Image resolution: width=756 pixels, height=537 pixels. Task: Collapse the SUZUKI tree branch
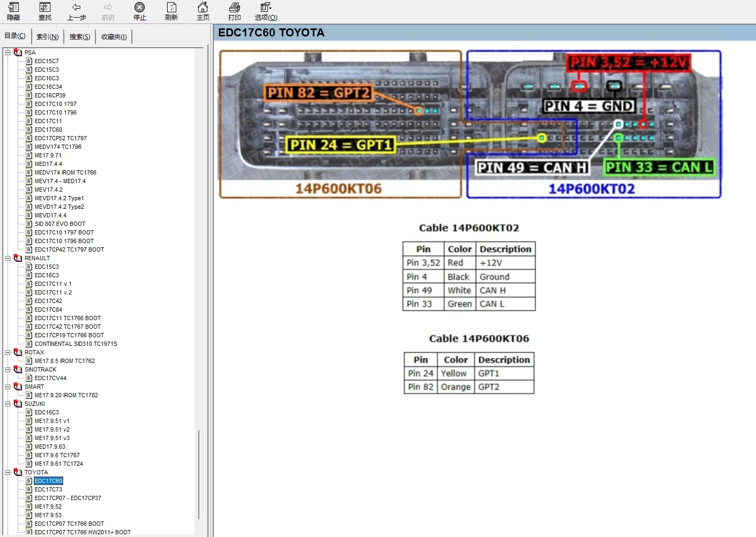coord(8,404)
